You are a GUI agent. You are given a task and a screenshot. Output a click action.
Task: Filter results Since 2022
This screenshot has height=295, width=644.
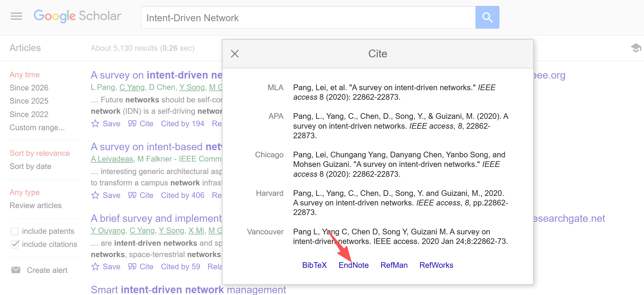[x=29, y=114]
